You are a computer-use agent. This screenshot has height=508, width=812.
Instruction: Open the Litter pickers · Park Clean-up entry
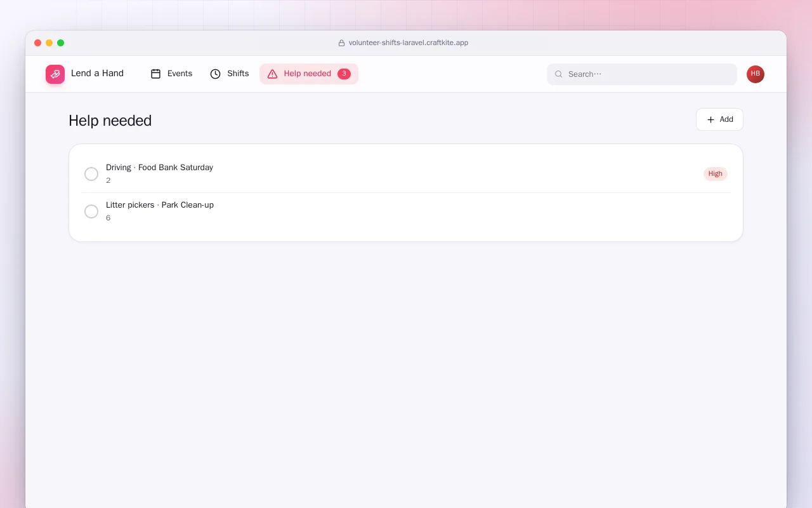point(406,211)
